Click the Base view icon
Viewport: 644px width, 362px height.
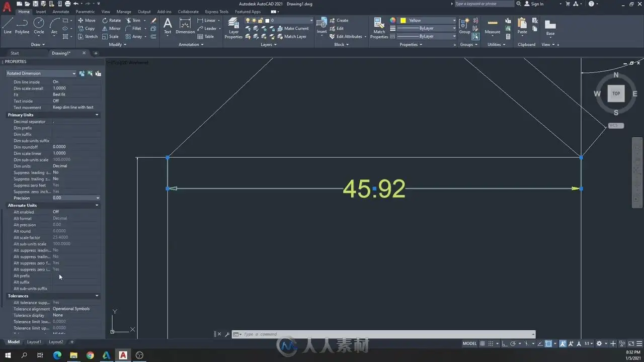coord(550,28)
